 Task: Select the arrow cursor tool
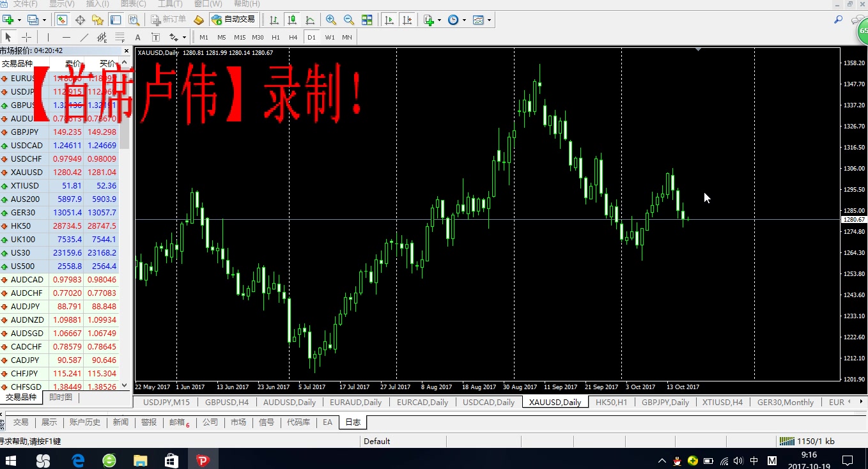[8, 37]
